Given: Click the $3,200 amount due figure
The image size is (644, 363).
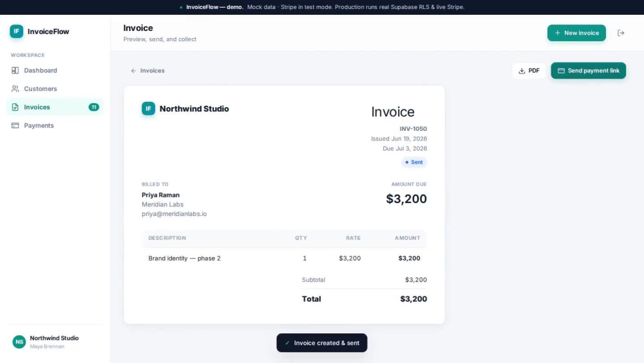Looking at the screenshot, I should 406,199.
